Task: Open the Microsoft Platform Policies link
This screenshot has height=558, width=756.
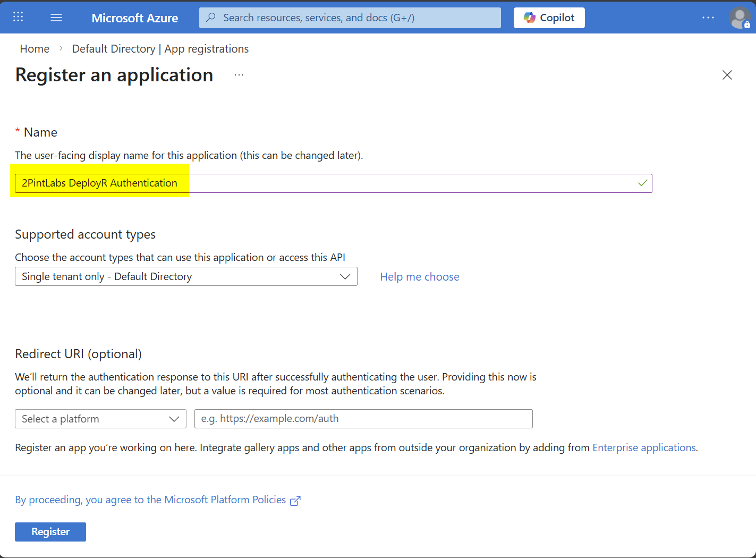Action: [x=150, y=500]
